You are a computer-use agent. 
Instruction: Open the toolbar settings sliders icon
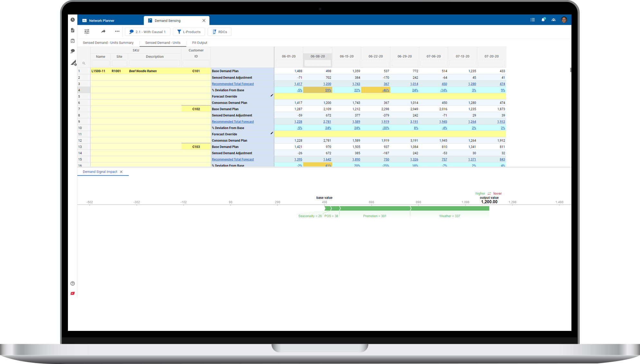click(87, 32)
